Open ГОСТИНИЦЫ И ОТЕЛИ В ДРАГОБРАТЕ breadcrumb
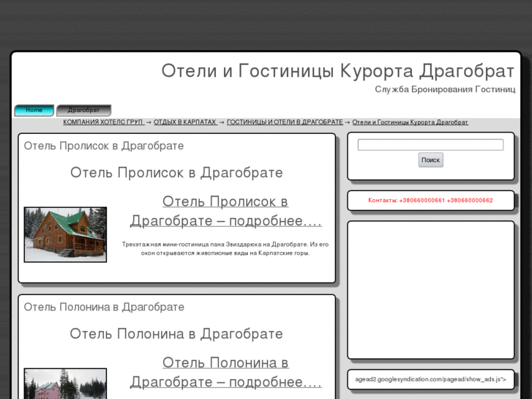This screenshot has height=399, width=532. (285, 122)
